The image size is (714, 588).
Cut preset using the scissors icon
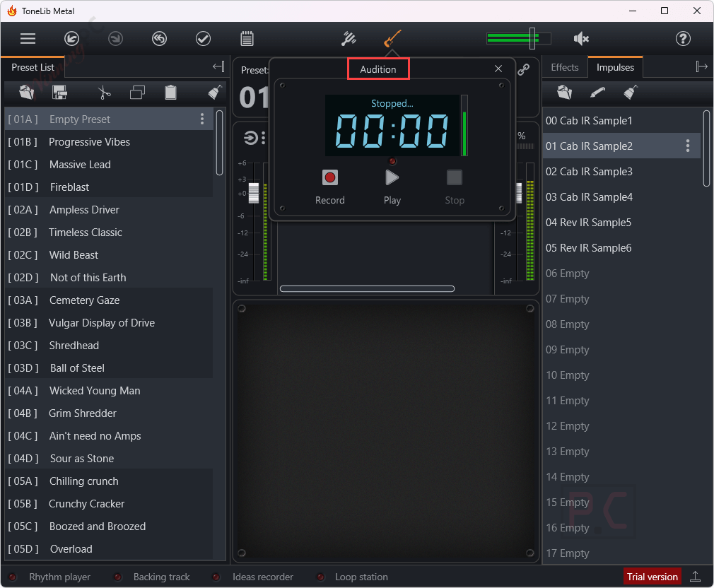[105, 93]
